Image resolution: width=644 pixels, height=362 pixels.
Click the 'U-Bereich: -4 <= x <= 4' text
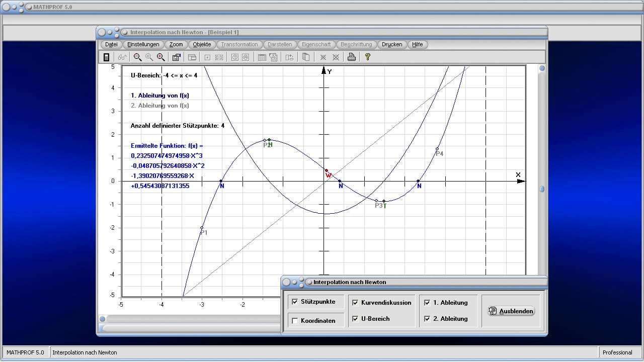[x=164, y=75]
